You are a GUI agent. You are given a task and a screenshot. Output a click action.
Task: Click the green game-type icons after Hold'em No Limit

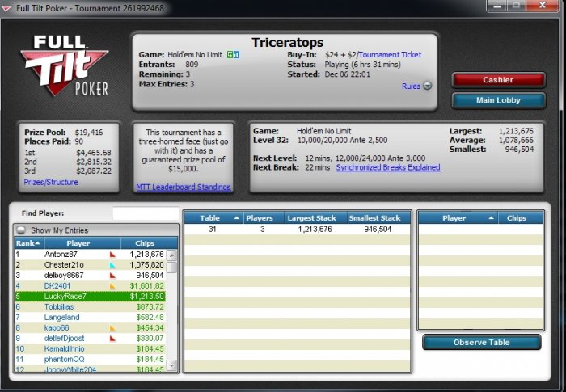[x=233, y=55]
